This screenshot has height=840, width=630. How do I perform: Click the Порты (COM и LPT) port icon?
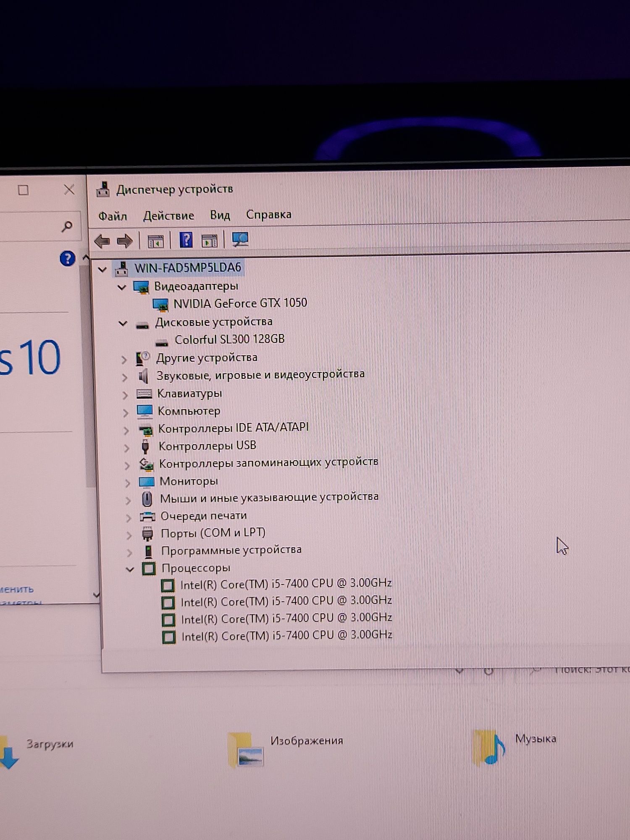(x=147, y=534)
